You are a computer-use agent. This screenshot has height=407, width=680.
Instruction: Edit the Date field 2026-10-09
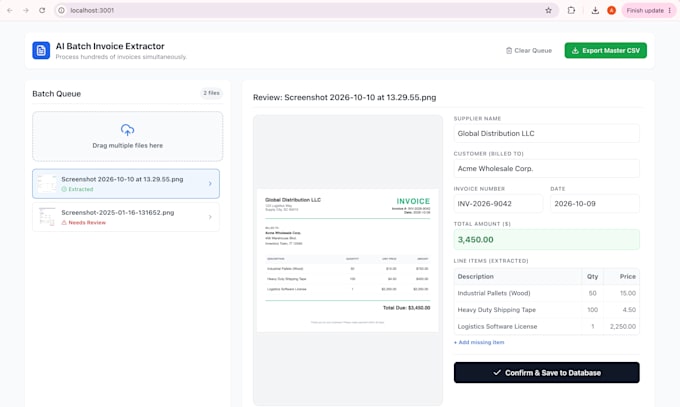595,204
